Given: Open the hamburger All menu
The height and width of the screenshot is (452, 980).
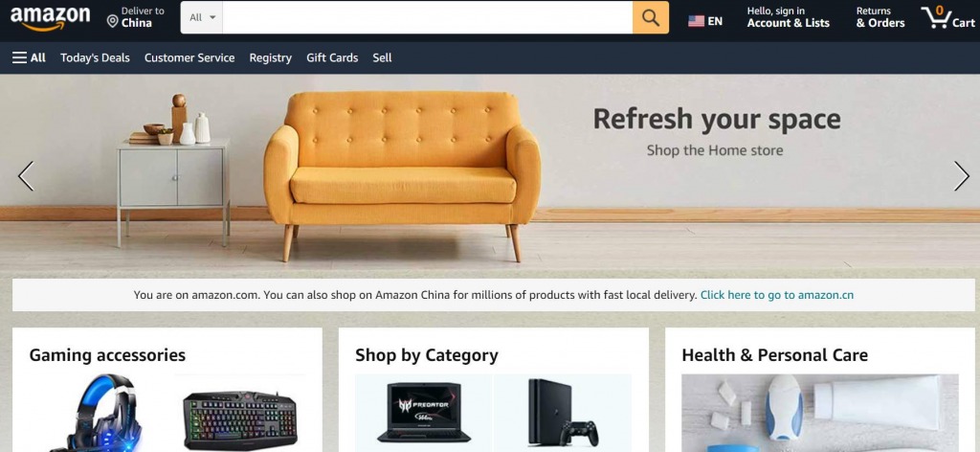Looking at the screenshot, I should [x=29, y=57].
